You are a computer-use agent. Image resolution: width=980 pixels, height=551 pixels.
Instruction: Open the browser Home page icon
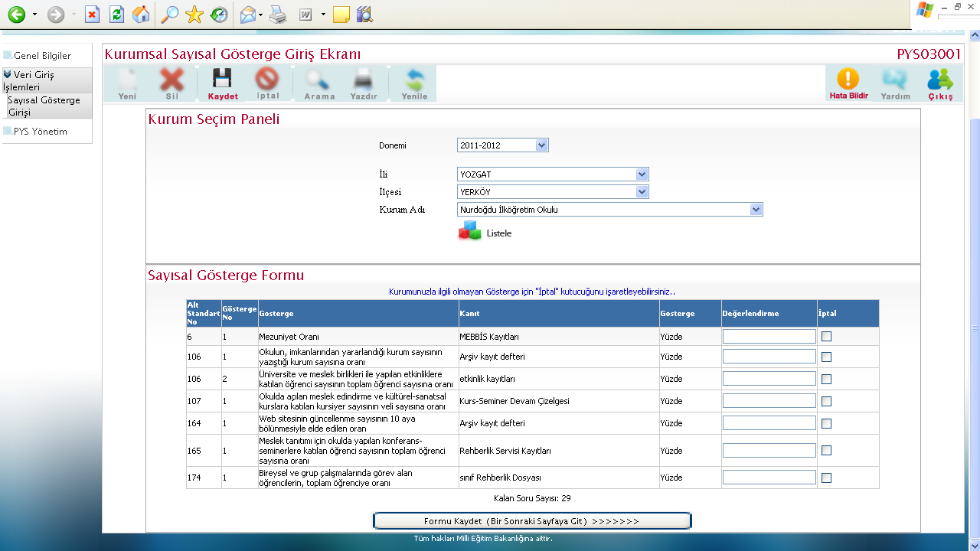tap(141, 15)
